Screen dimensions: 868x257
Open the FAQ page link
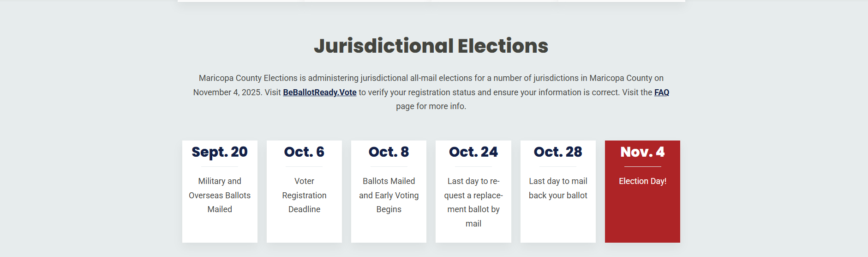coord(661,92)
